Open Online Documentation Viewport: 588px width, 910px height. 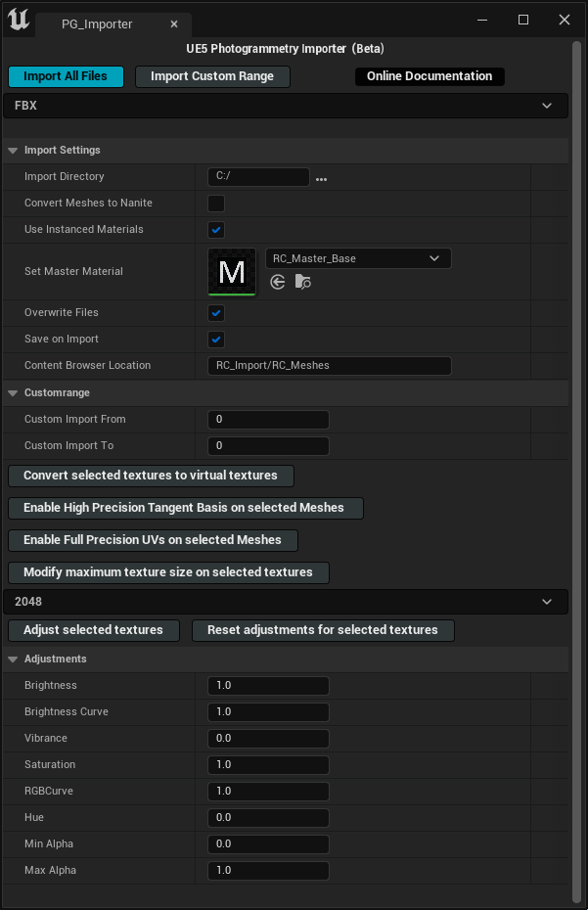(x=430, y=76)
